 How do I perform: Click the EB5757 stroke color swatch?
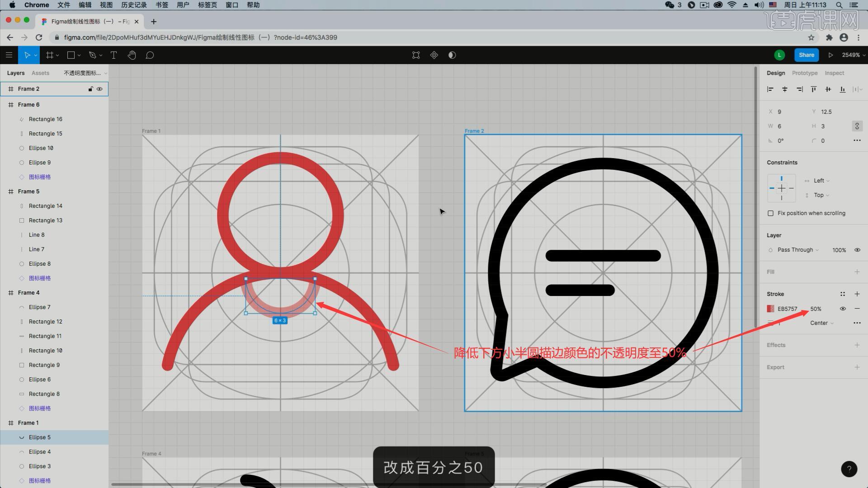770,309
